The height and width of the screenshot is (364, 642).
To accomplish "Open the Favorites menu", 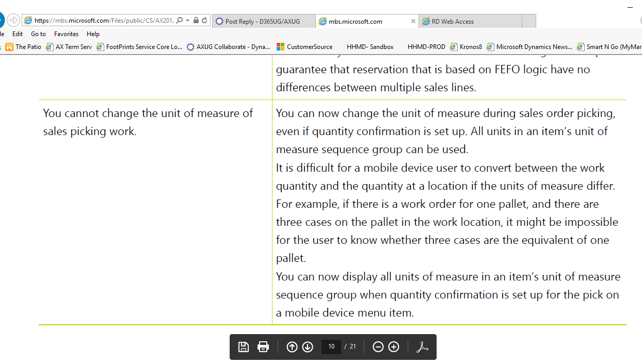I will [66, 34].
